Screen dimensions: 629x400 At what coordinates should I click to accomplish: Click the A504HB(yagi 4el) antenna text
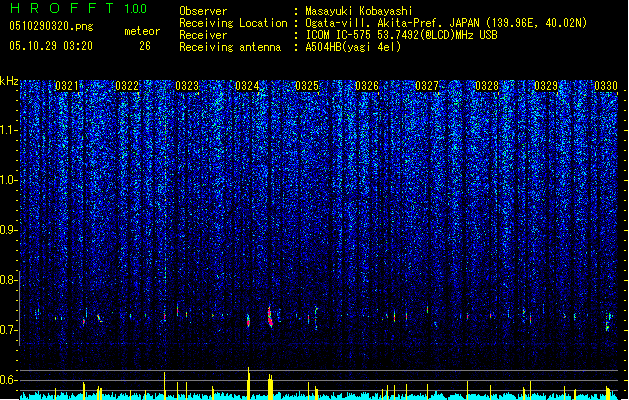click(x=353, y=47)
